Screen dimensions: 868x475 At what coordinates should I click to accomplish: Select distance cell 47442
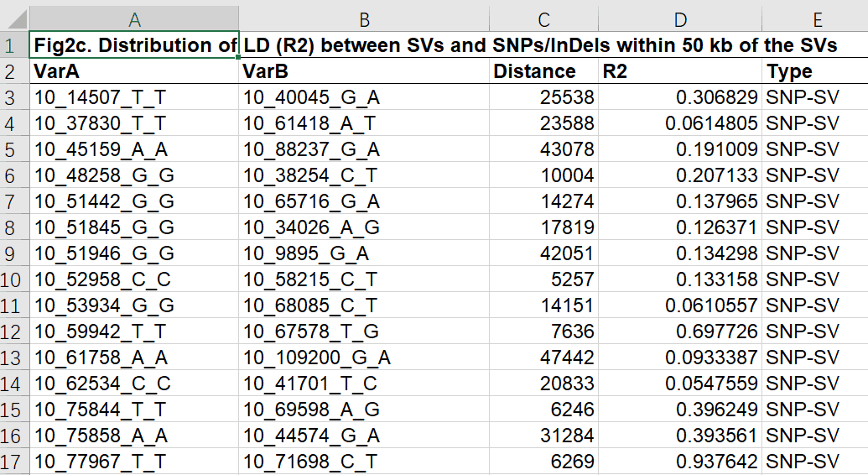pos(543,357)
